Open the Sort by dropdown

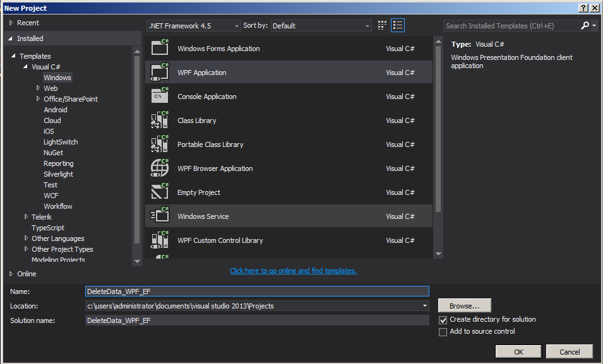pos(321,26)
